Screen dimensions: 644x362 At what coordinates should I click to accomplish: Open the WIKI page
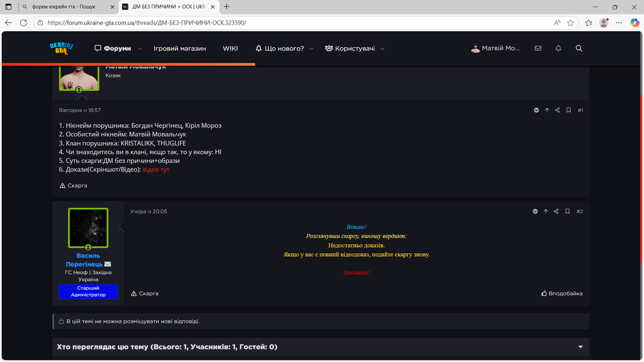coord(230,49)
